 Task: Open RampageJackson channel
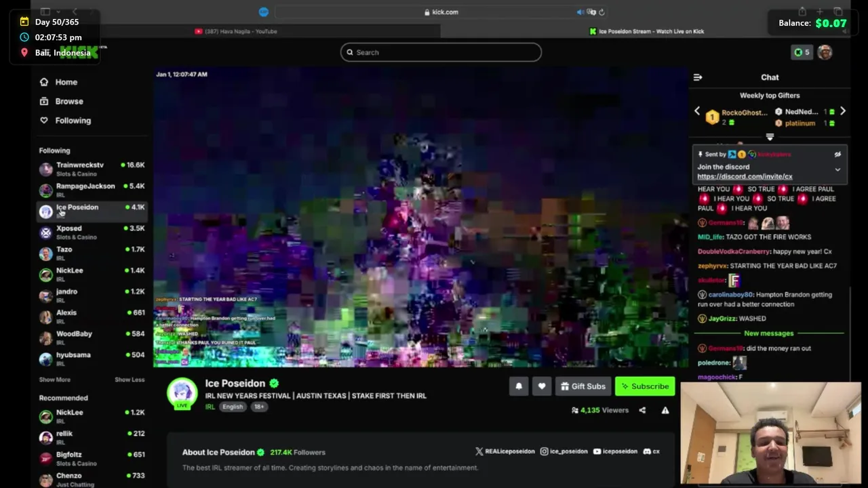pos(92,190)
